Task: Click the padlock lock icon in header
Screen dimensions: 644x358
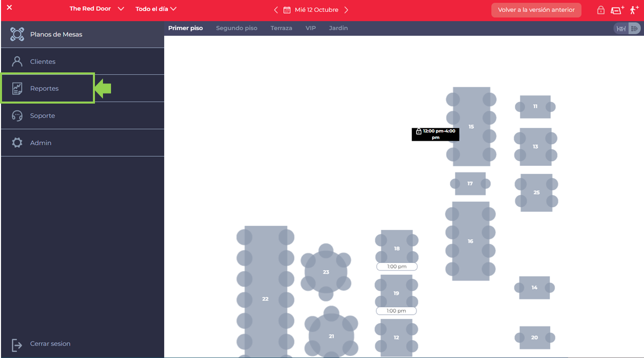Action: point(601,10)
